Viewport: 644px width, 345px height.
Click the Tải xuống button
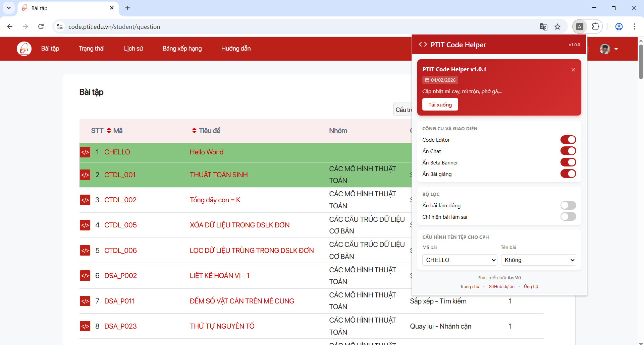pos(440,105)
